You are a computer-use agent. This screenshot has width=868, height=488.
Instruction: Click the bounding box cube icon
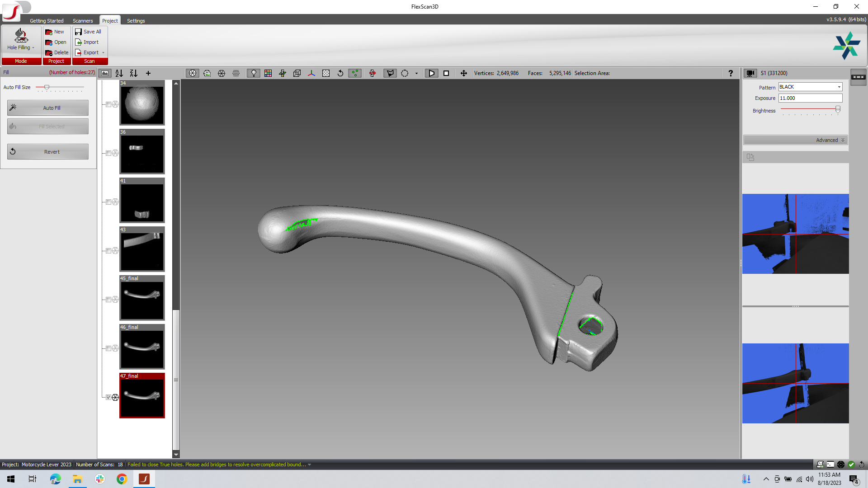click(x=297, y=73)
